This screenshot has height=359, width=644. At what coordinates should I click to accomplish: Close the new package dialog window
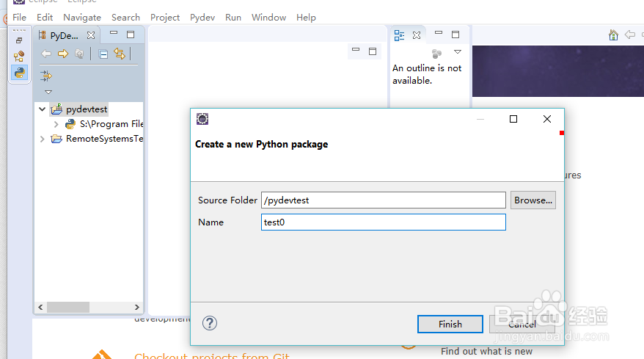point(547,119)
